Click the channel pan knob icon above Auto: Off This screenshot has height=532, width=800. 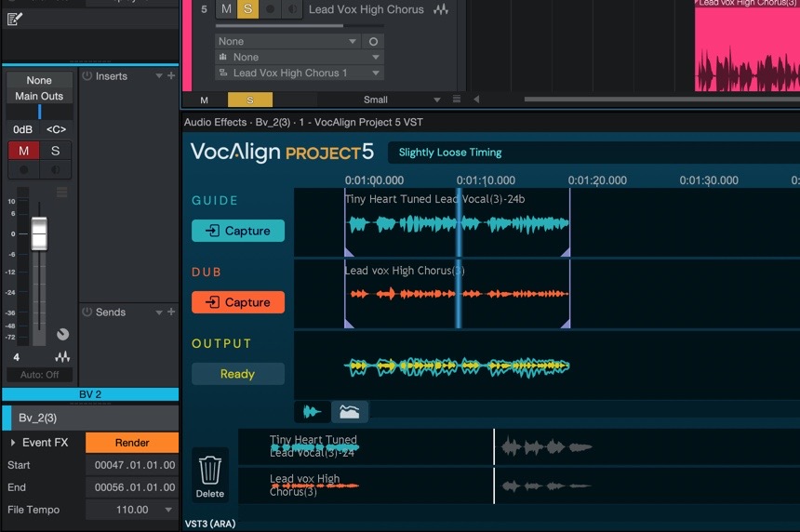[x=62, y=335]
